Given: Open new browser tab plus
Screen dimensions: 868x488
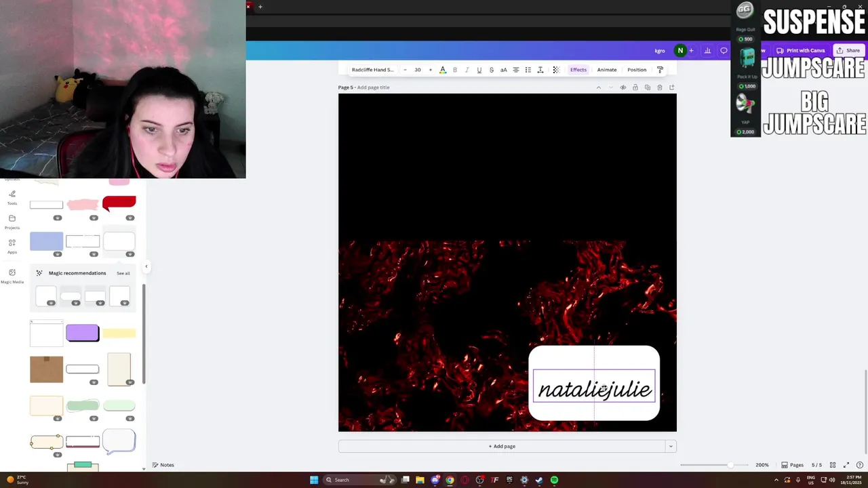Looking at the screenshot, I should point(260,7).
